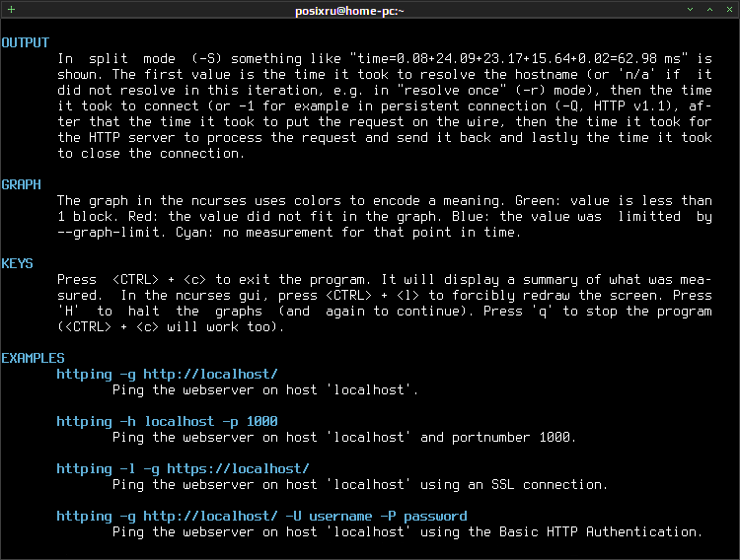This screenshot has height=560, width=740.
Task: Click the OUTPUT section heading
Action: coord(25,43)
